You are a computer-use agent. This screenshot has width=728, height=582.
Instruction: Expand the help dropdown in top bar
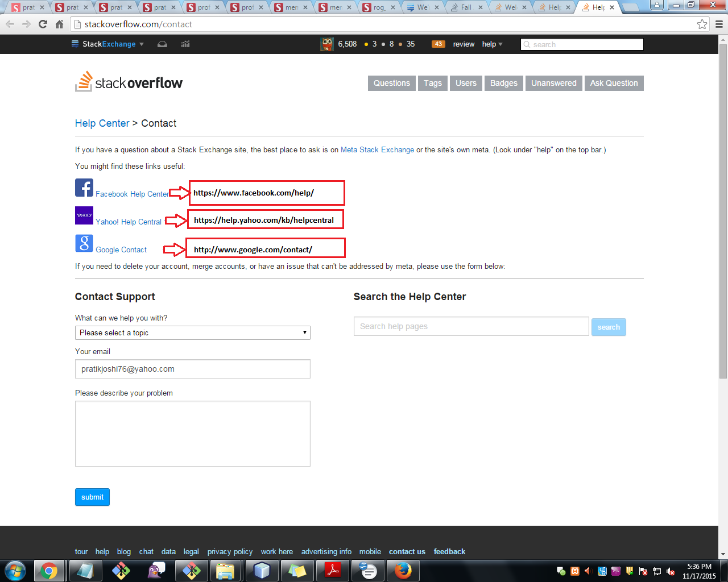click(493, 44)
